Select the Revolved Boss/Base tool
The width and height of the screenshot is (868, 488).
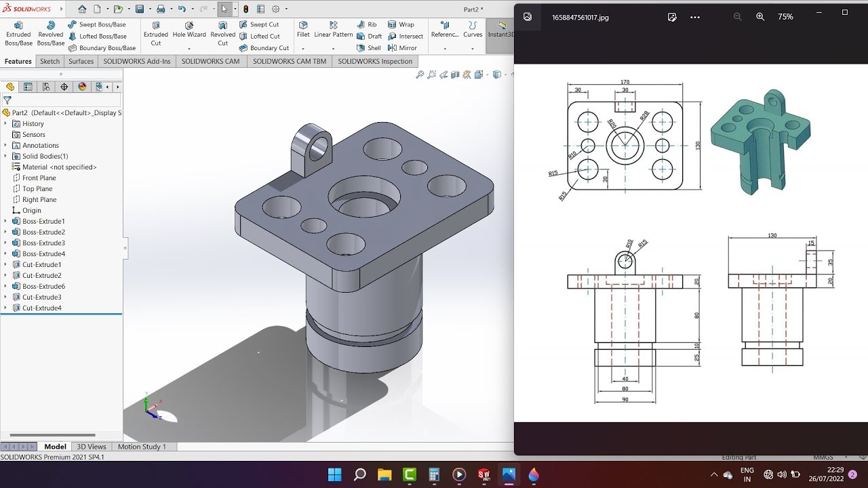[51, 34]
